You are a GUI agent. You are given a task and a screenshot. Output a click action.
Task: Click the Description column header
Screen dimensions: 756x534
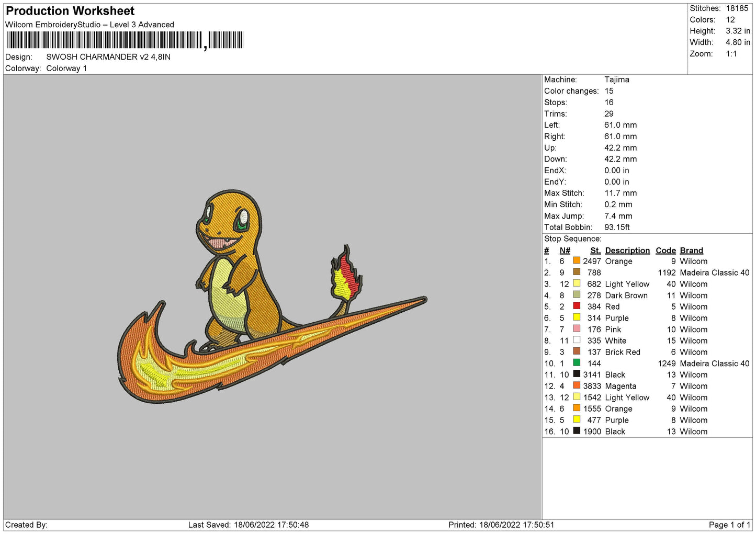click(x=627, y=251)
